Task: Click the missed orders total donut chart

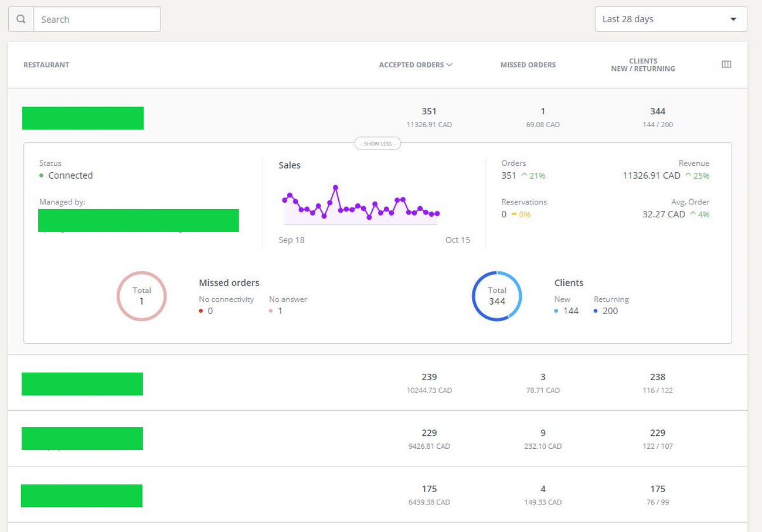Action: click(x=142, y=296)
